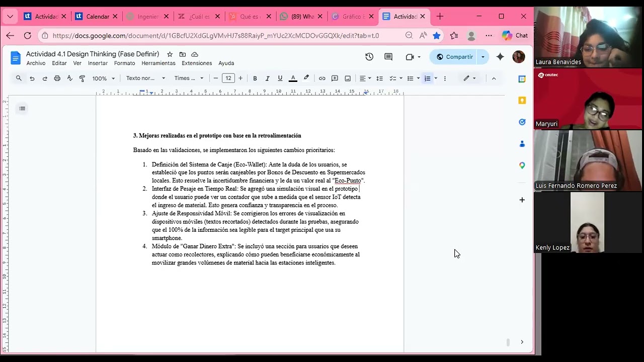Undo the last action
This screenshot has width=644, height=362.
(x=32, y=78)
